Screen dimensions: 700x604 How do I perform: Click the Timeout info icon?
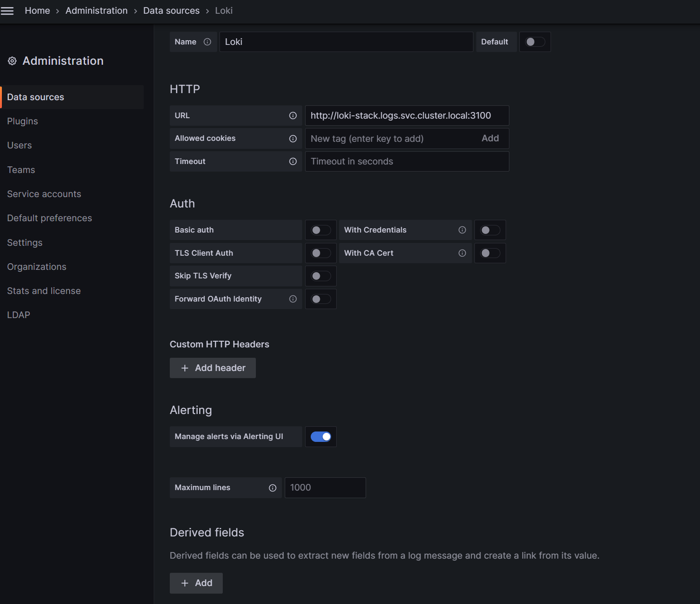[x=293, y=162]
